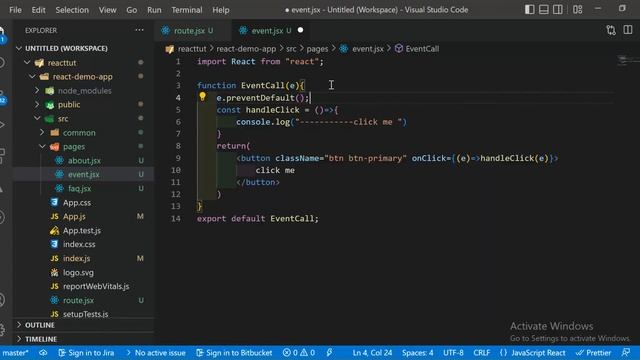Click unsaved dot on event.jsx tab
Image resolution: width=640 pixels, height=360 pixels.
pos(300,30)
